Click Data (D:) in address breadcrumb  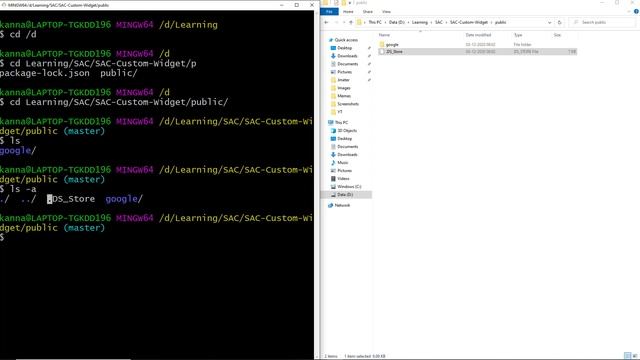point(396,22)
